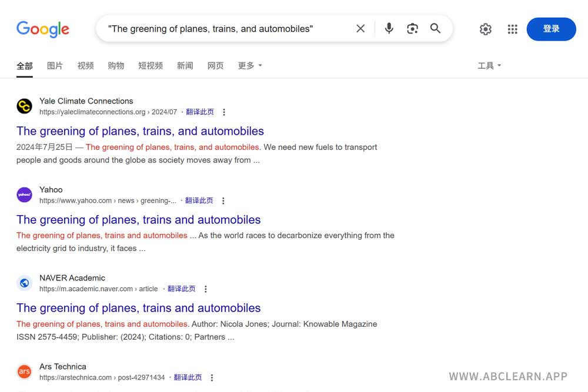Click the www.yahoo.com news URL
The image size is (588, 392).
tap(108, 200)
